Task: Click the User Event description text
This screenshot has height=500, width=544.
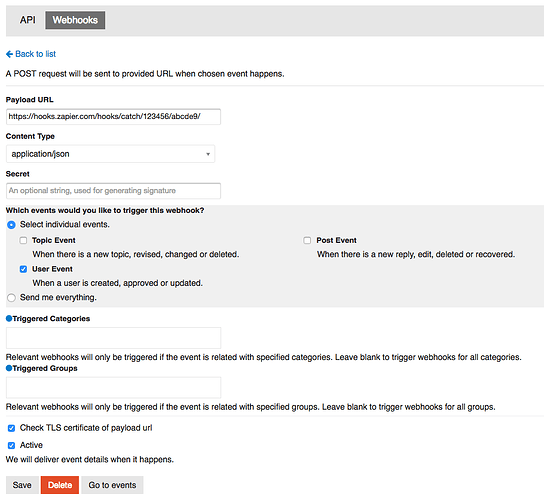Action: click(x=117, y=283)
